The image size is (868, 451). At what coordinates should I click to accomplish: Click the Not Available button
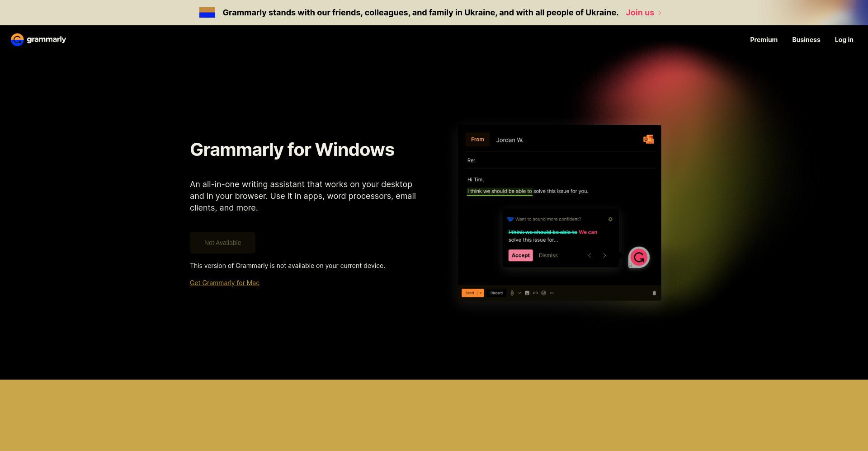click(222, 243)
